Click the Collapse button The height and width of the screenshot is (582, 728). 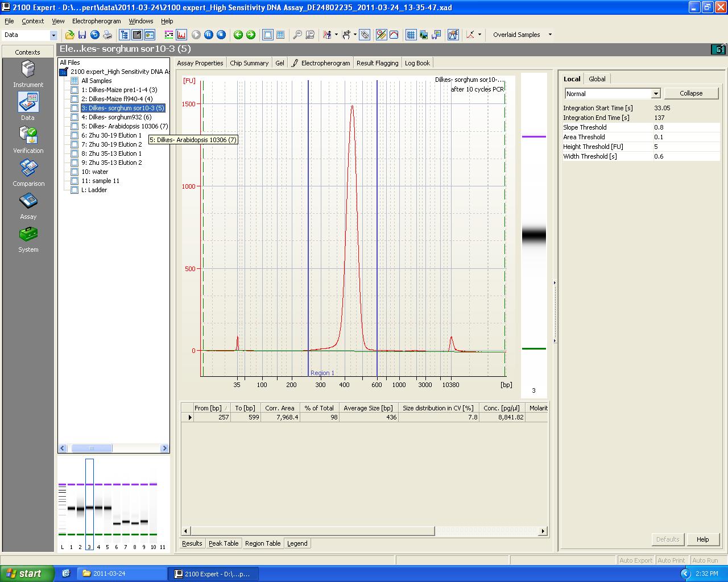691,93
